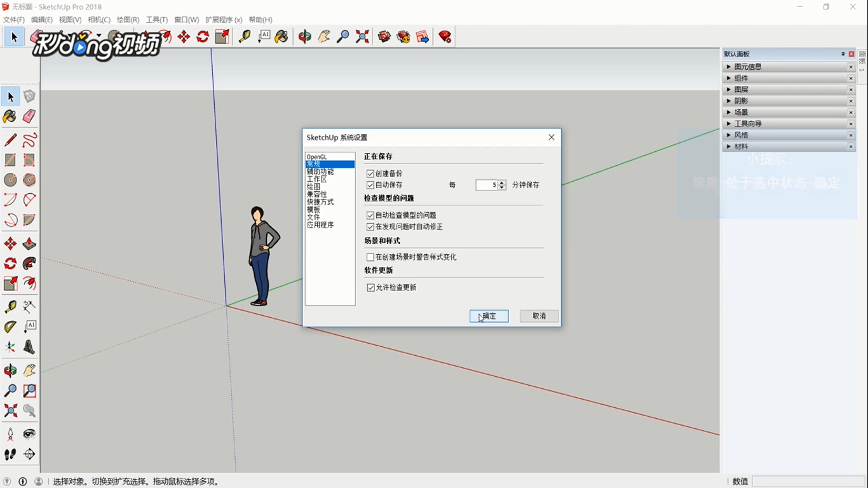
Task: Click the Pan hand tool in top toolbar
Action: [324, 37]
